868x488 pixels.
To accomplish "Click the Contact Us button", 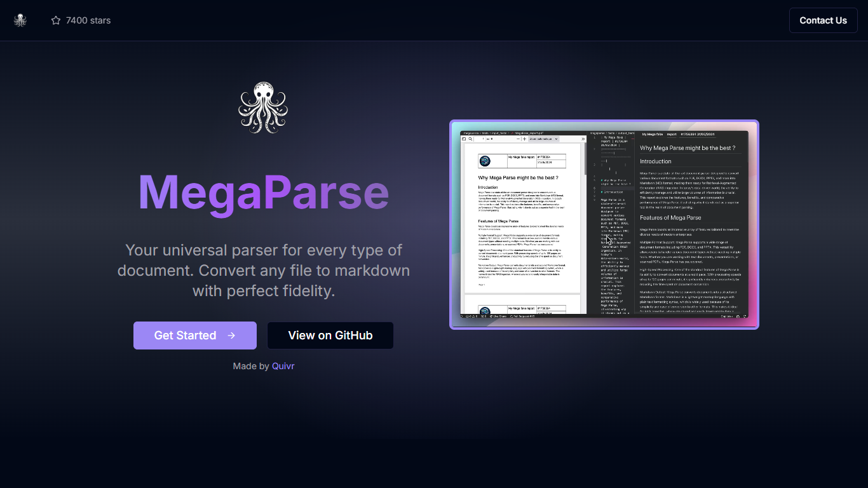I will 823,20.
